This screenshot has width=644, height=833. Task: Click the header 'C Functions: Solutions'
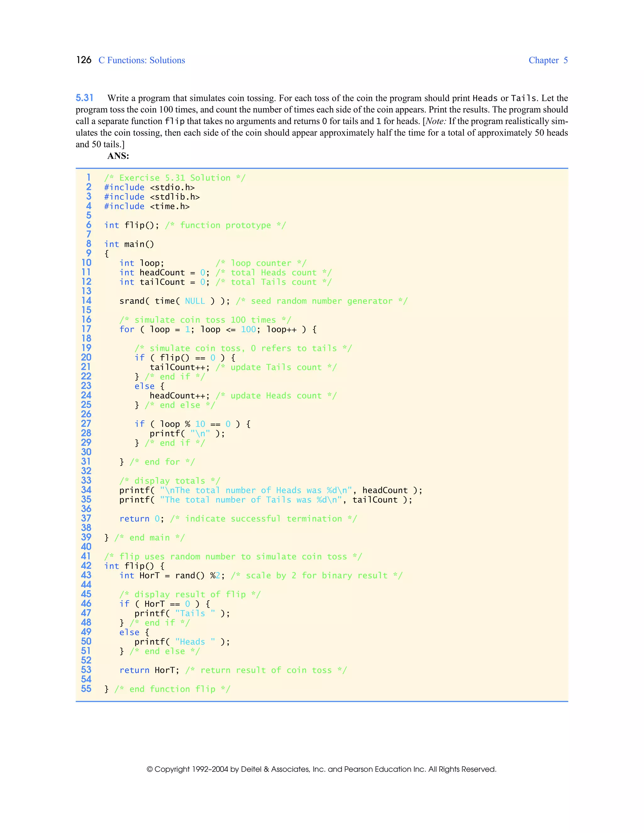click(142, 60)
